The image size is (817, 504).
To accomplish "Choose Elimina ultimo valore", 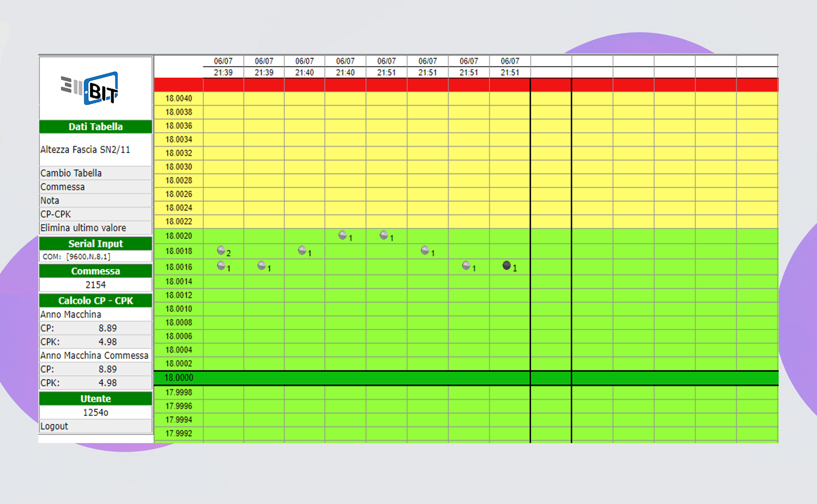I will tap(96, 228).
